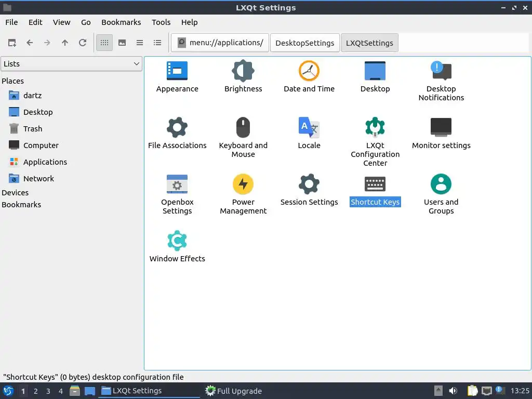Activate LXQt Settings taskbar window button

tap(149, 391)
